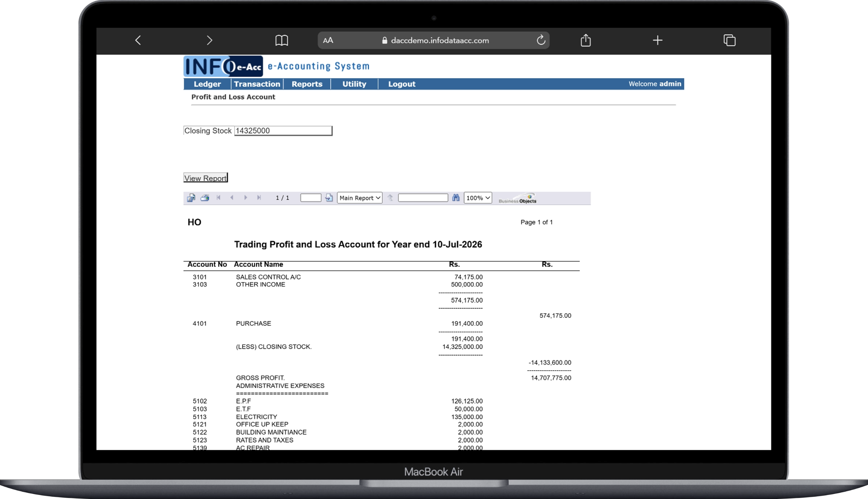Click the 1 / 1 page counter
This screenshot has height=499, width=868.
(x=283, y=198)
